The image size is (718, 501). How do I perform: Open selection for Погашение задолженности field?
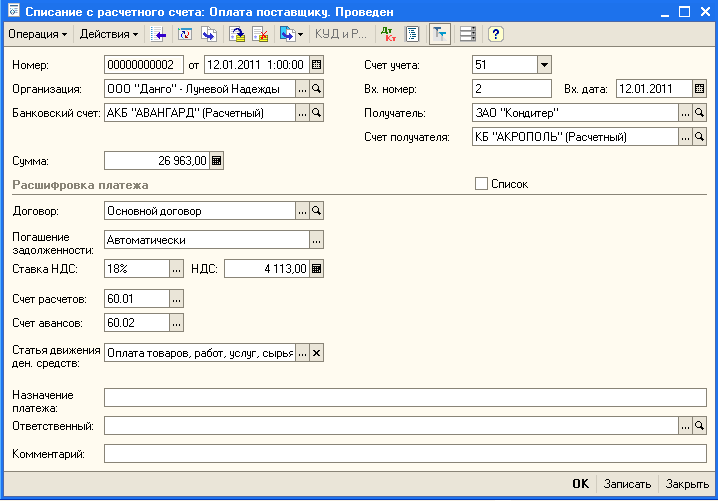pyautogui.click(x=317, y=240)
